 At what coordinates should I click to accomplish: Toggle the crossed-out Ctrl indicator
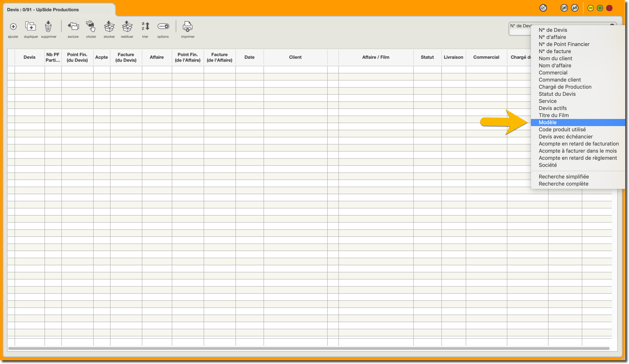564,8
